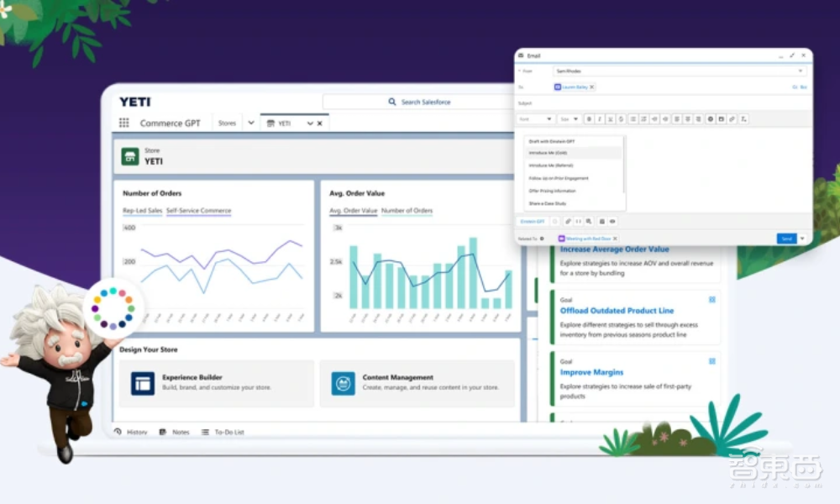Select the Content Management icon
840x504 pixels.
click(342, 382)
